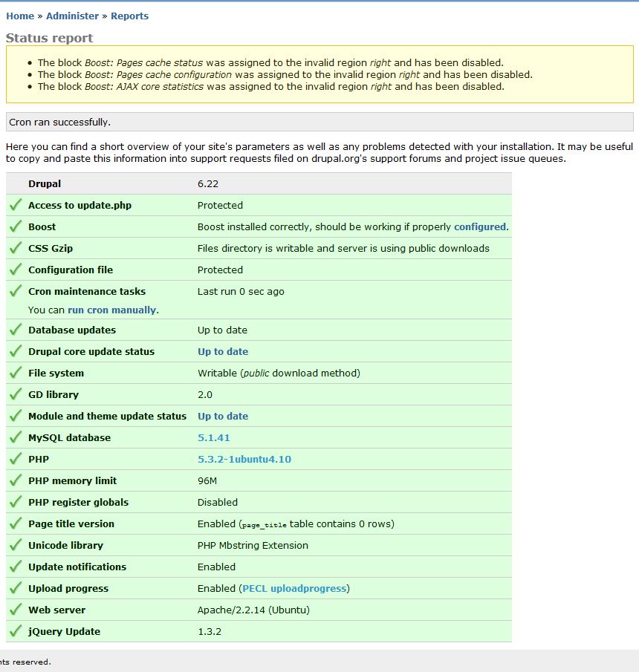Click the checkmark icon for CSS Gzip

coord(16,248)
